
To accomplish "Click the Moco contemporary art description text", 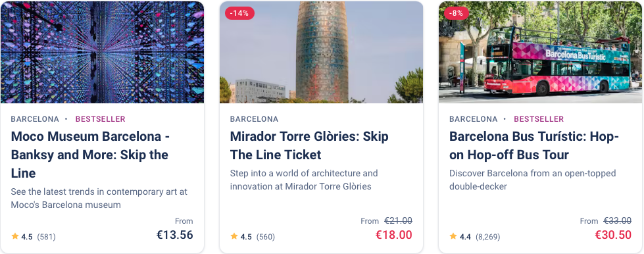I will click(99, 198).
